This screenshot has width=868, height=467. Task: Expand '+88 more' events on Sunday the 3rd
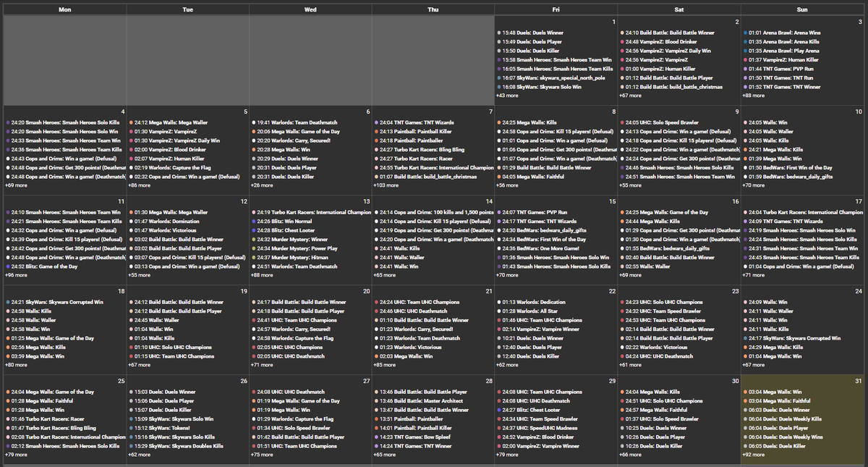tap(752, 96)
